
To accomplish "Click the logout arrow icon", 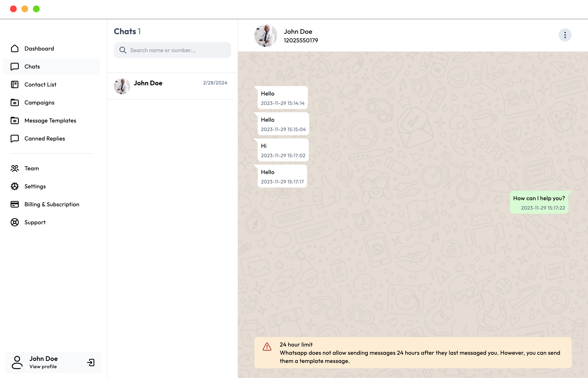I will (x=91, y=362).
